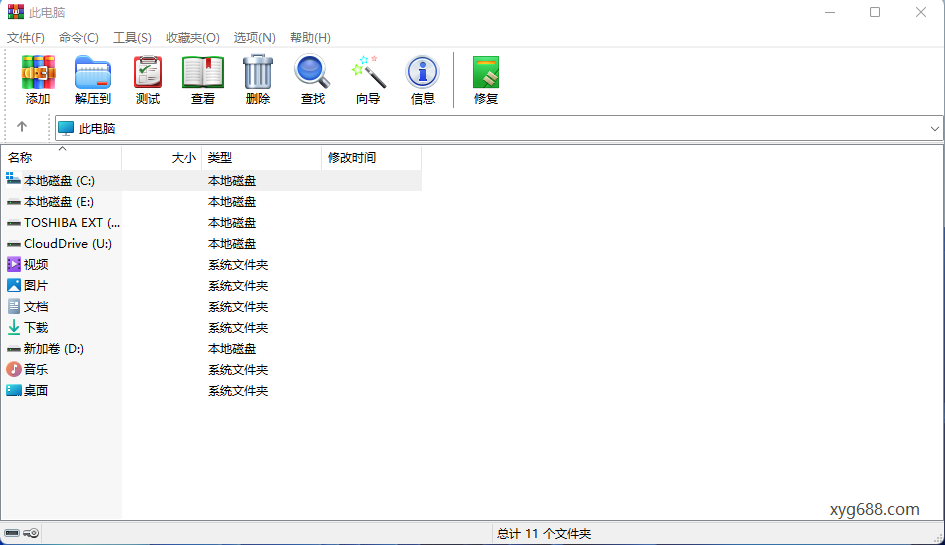Open the 选项(N) menu

(x=254, y=37)
